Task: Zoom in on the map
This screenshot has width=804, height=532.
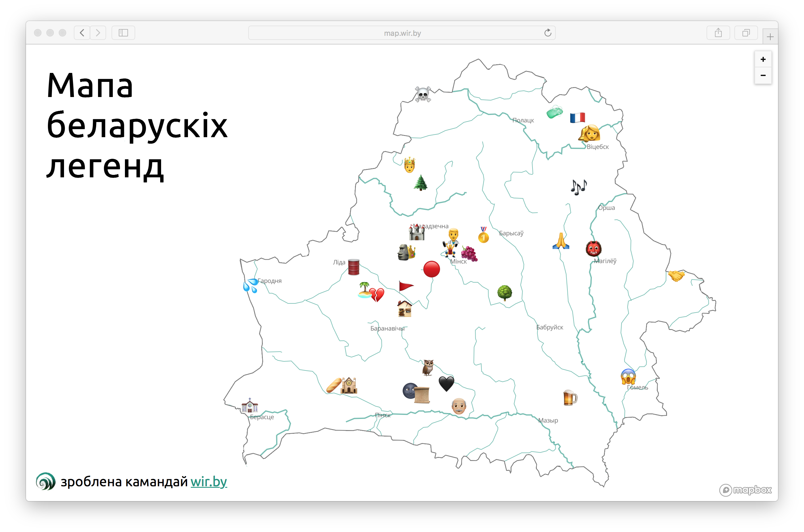Action: coord(763,59)
